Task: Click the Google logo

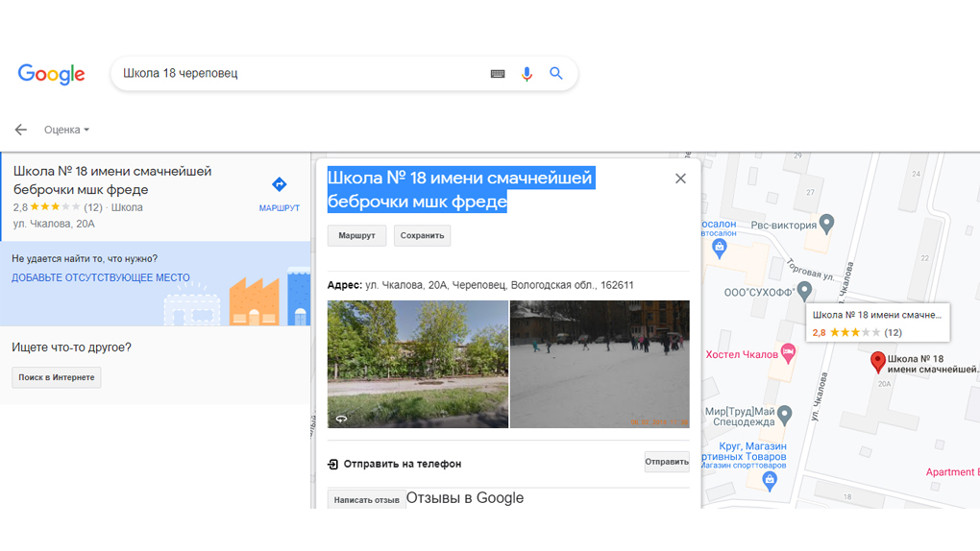Action: click(51, 74)
